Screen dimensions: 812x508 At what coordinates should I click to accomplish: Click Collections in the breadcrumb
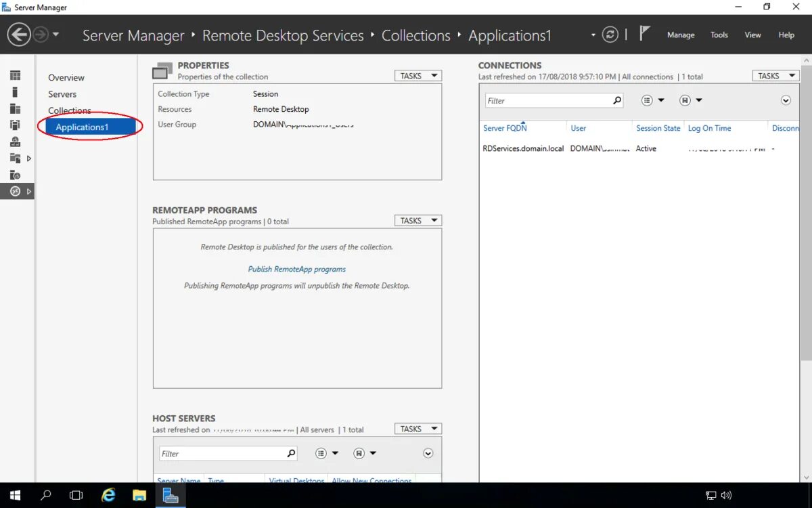[x=415, y=35]
